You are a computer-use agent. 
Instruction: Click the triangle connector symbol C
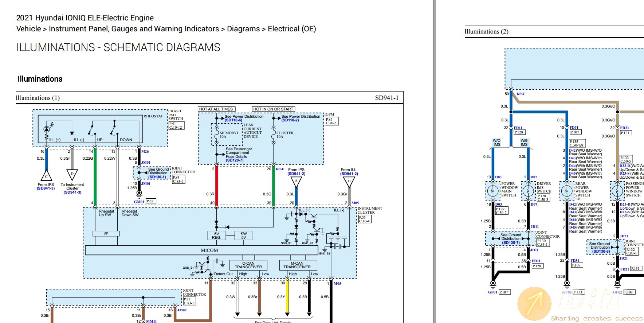click(x=46, y=176)
